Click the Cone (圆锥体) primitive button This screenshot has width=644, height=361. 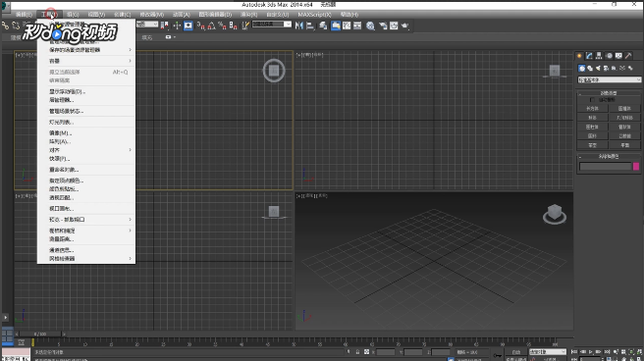tap(624, 108)
